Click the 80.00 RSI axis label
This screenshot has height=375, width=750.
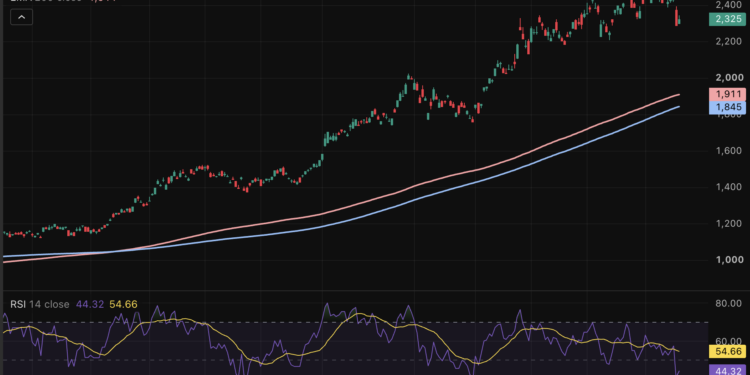point(729,303)
